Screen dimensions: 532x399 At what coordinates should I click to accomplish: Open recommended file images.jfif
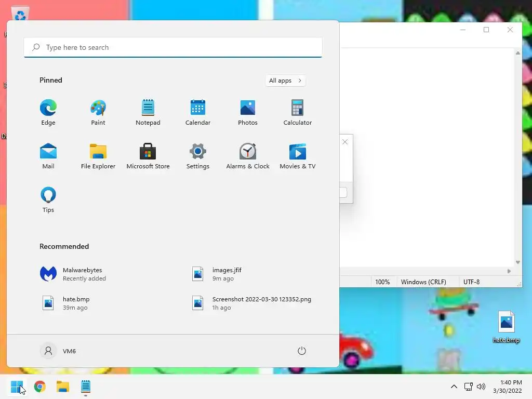[x=217, y=274]
